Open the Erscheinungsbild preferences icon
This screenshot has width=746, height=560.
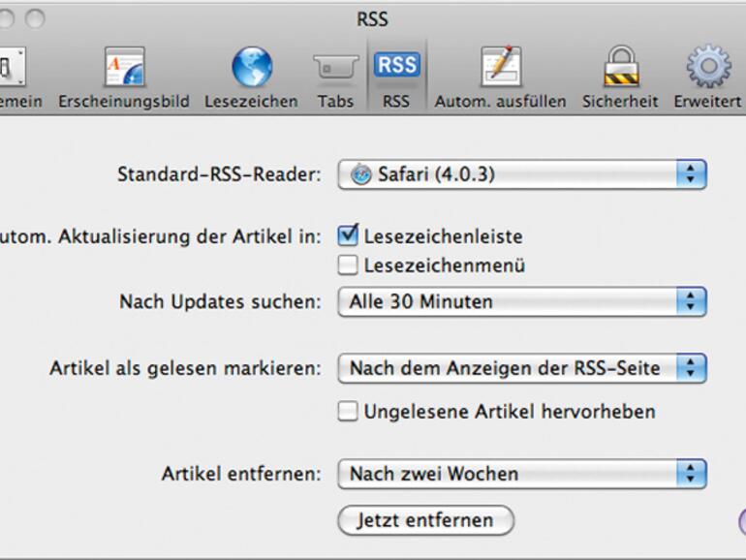click(x=124, y=66)
